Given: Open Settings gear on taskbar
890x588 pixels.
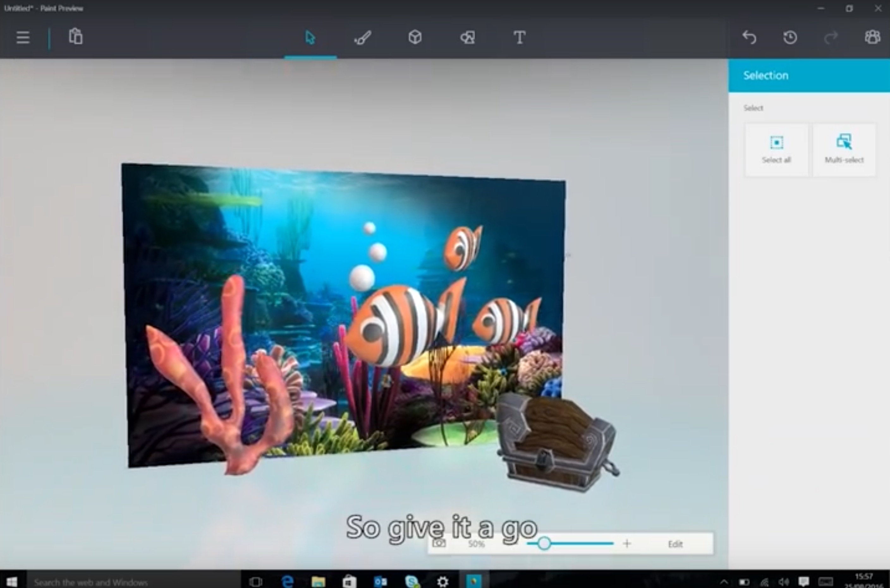Looking at the screenshot, I should tap(443, 582).
